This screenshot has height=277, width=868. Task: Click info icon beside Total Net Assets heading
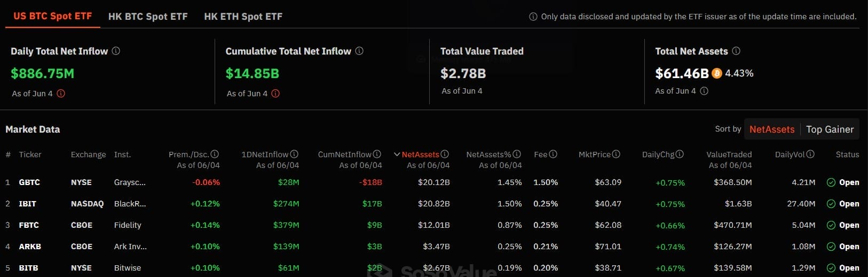(736, 51)
